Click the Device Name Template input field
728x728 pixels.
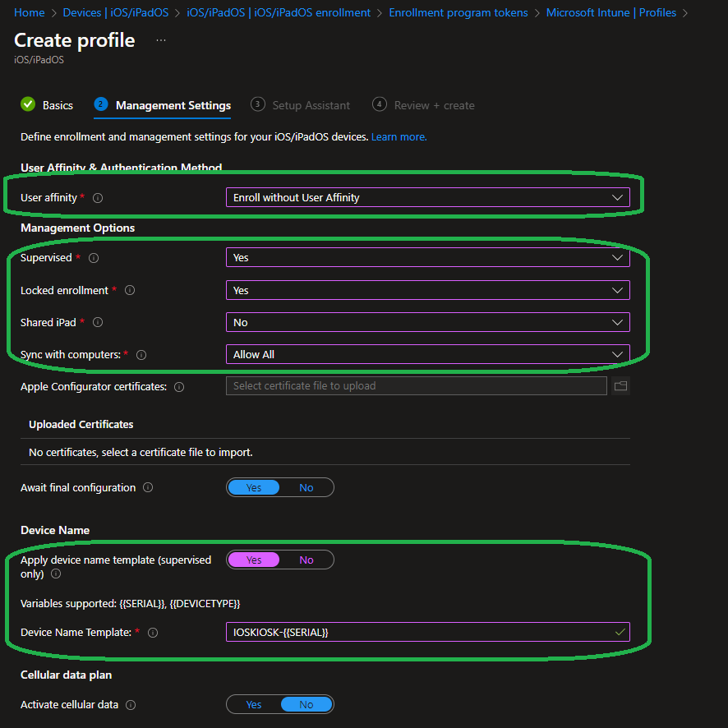(x=419, y=632)
